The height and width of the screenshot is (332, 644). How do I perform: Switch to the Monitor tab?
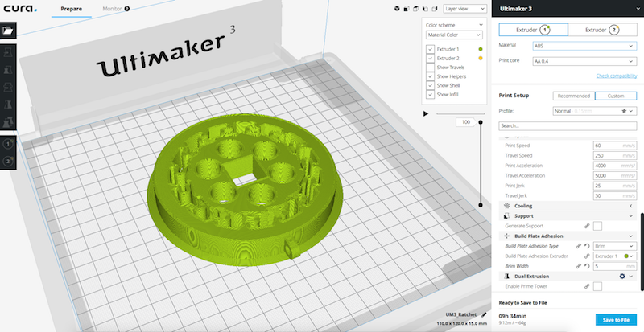[x=112, y=9]
